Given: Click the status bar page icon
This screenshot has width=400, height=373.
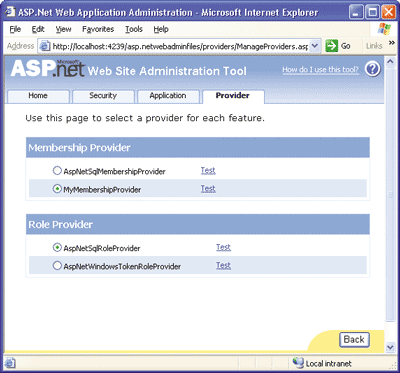Looking at the screenshot, I should (10, 363).
